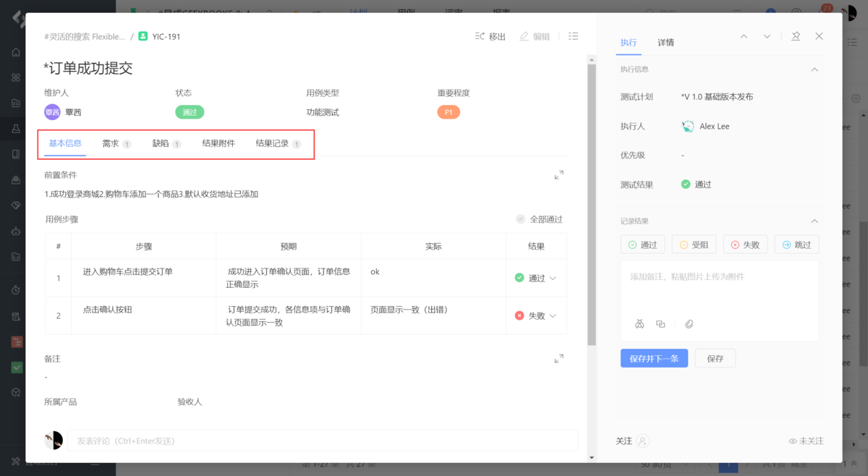The width and height of the screenshot is (868, 476).
Task: Switch to the 执行 tab
Action: [629, 43]
